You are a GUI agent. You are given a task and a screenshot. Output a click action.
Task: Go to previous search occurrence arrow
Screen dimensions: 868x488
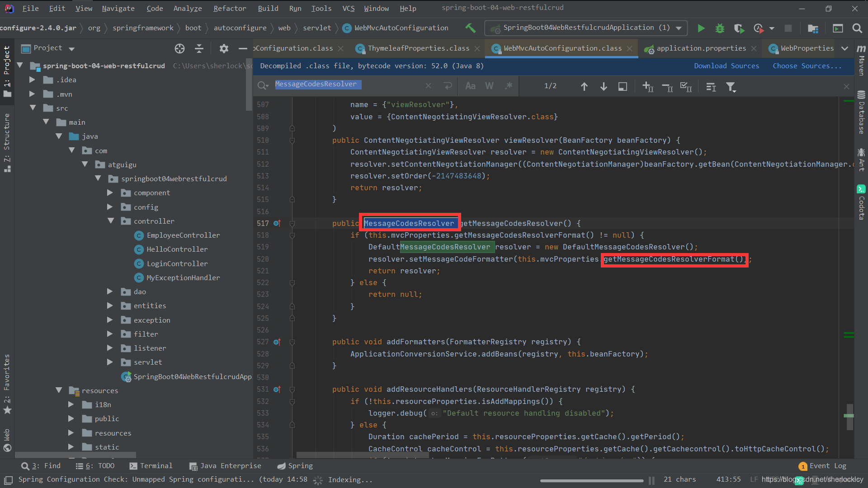(x=584, y=86)
